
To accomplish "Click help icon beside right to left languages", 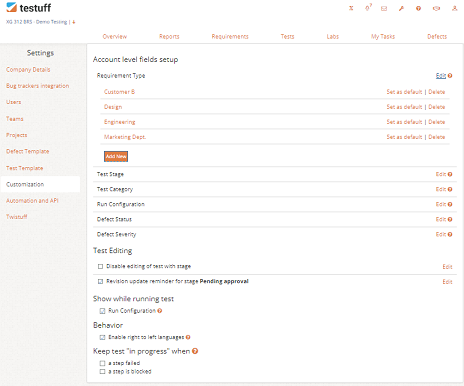I will tap(188, 337).
